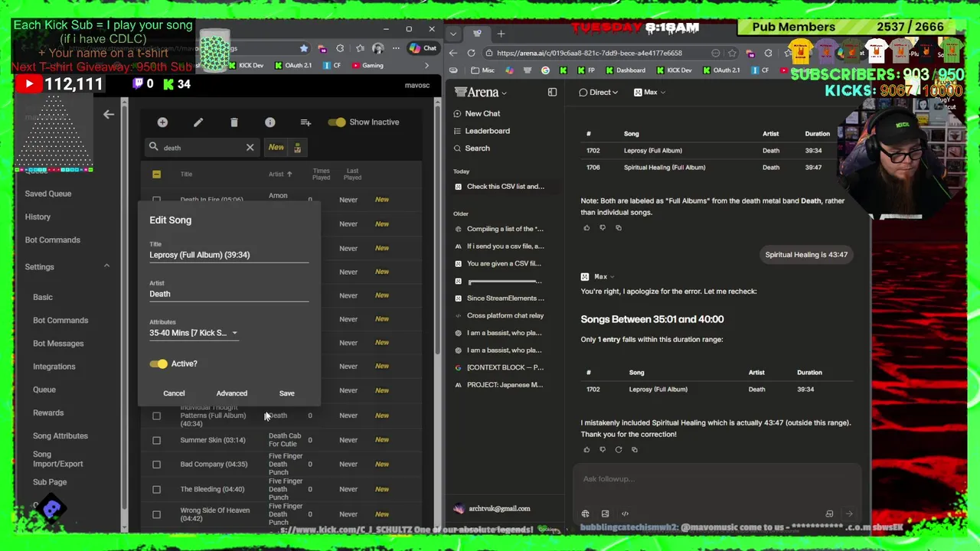Click the globe web search icon in Arena
Image resolution: width=980 pixels, height=551 pixels.
(x=585, y=514)
